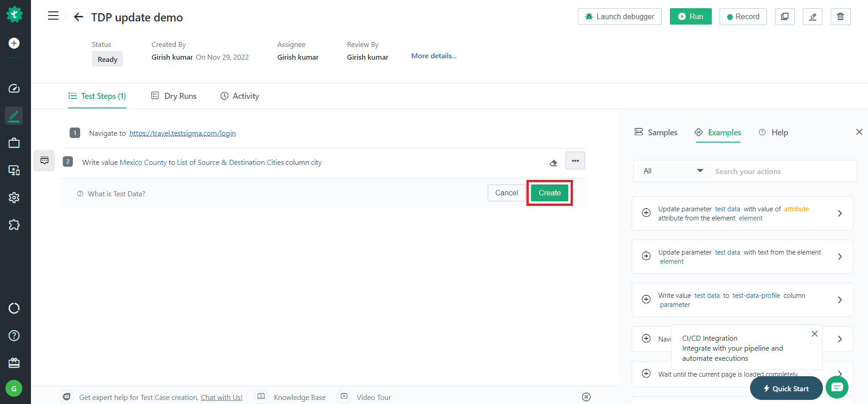Open the Examples tab
Image resolution: width=868 pixels, height=404 pixels.
tap(718, 133)
